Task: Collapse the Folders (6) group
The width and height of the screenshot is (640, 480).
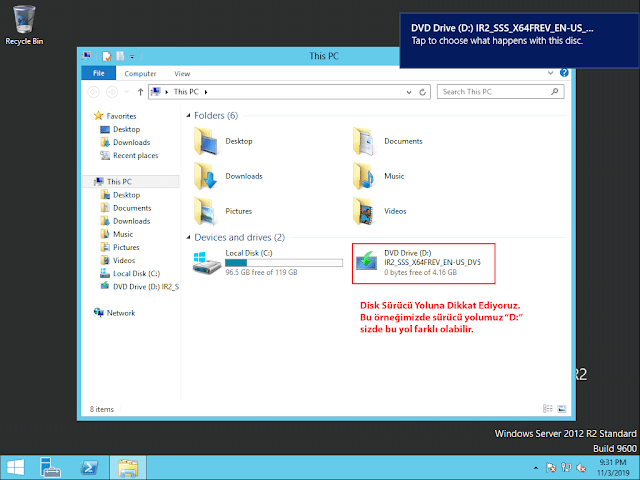Action: [x=188, y=116]
